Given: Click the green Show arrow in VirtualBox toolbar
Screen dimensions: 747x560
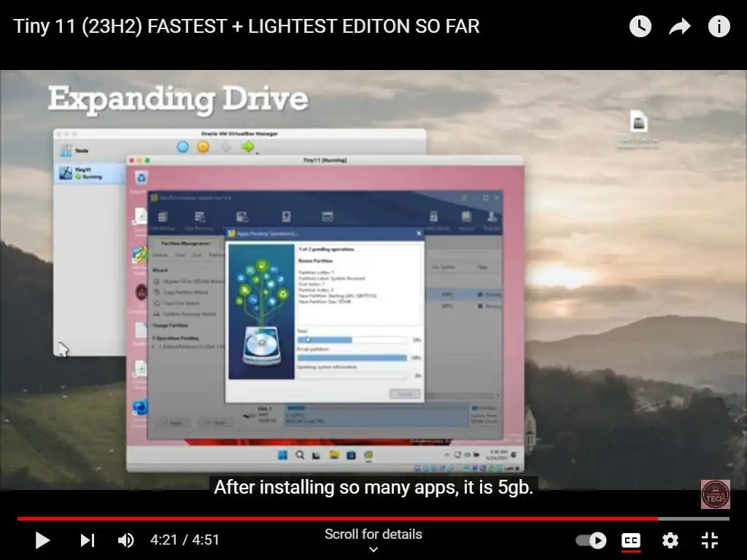Looking at the screenshot, I should [248, 147].
